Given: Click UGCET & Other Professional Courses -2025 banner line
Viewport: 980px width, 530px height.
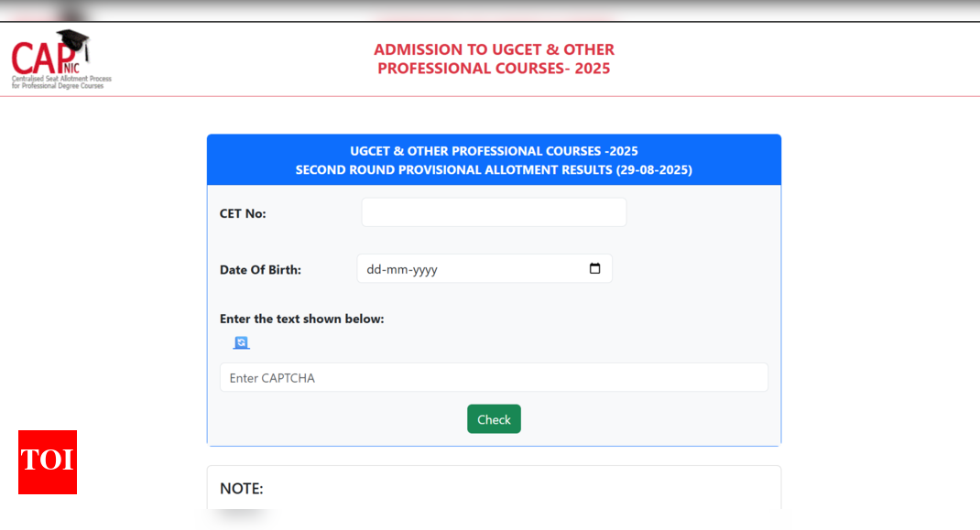Looking at the screenshot, I should point(494,151).
